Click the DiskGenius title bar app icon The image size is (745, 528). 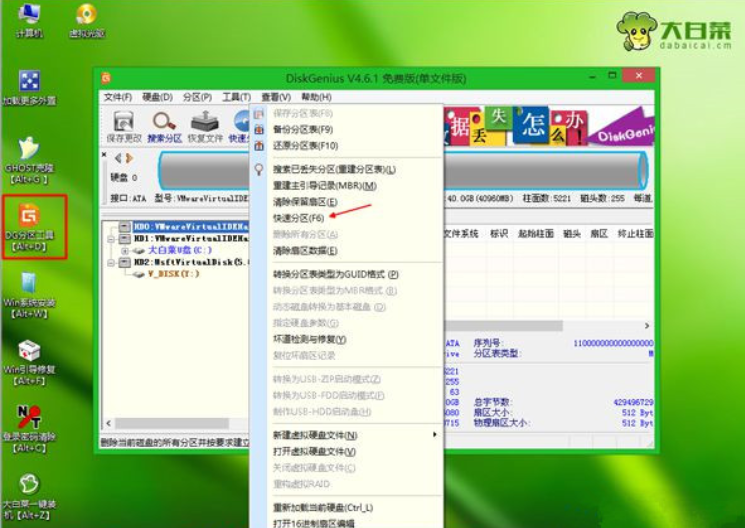click(106, 77)
